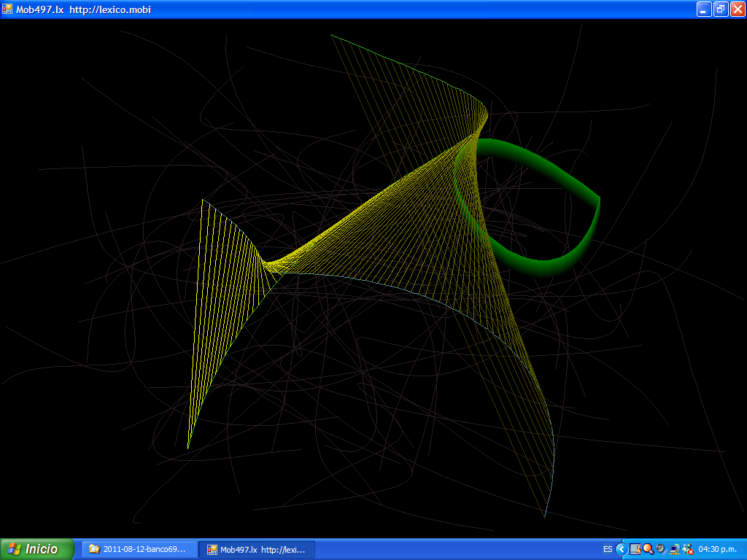747x560 pixels.
Task: Click the folder icon on the taskbar button
Action: pyautogui.click(x=94, y=549)
